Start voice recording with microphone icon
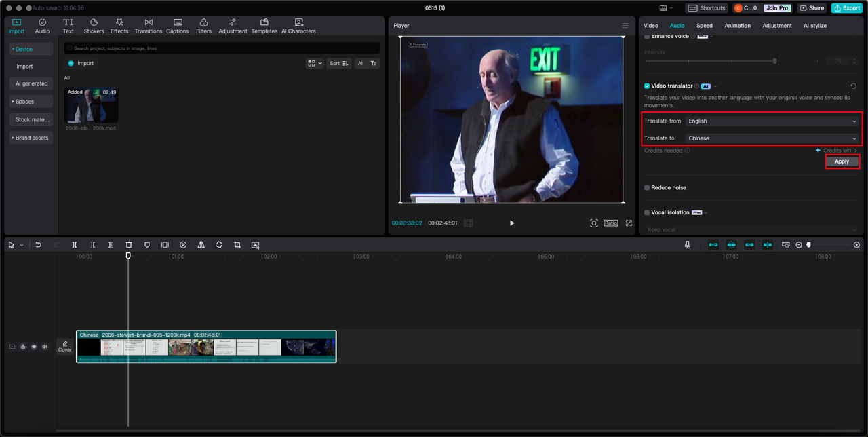This screenshot has height=437, width=868. pos(688,245)
